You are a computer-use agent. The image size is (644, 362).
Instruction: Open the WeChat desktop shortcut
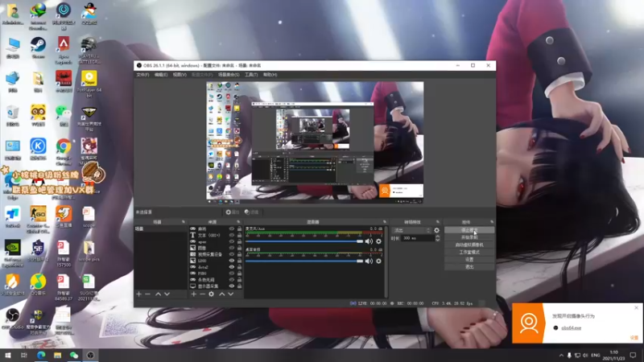point(64,116)
